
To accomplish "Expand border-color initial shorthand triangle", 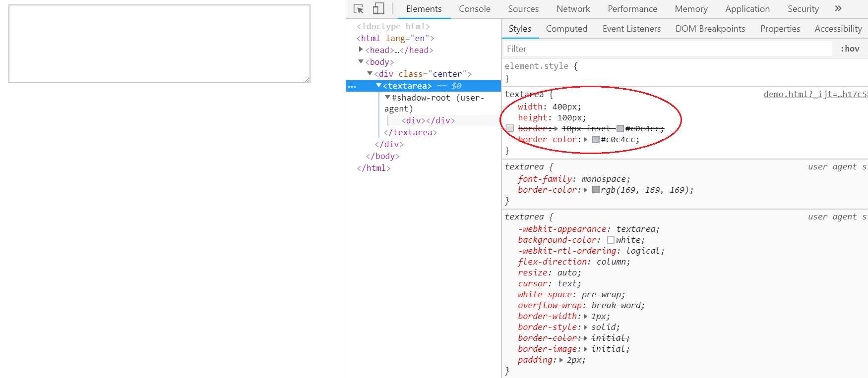I will 586,338.
